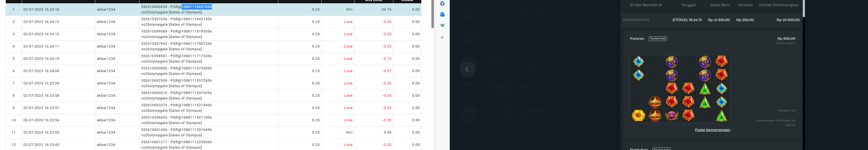Click reference 552610597246 - PGR@10881118427456
This screenshot has width=868, height=150.
[176, 19]
